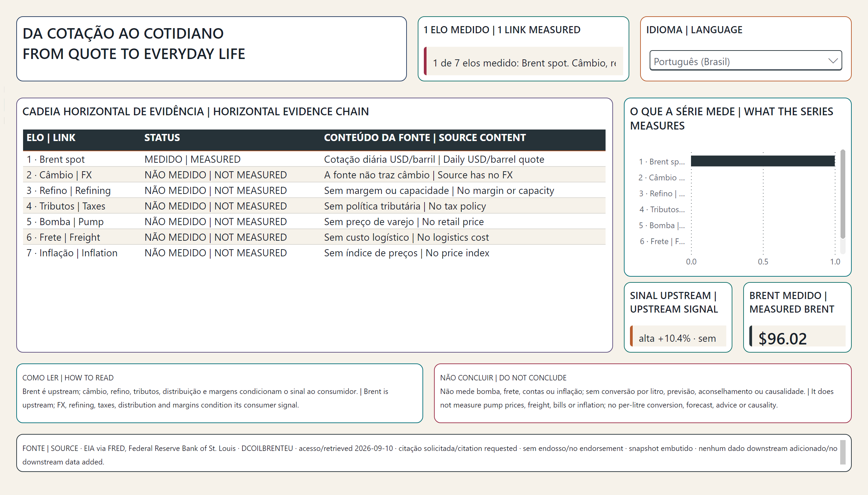Click the 'Brent é upstream' explanation paragraph
The image size is (868, 495).
tap(205, 398)
